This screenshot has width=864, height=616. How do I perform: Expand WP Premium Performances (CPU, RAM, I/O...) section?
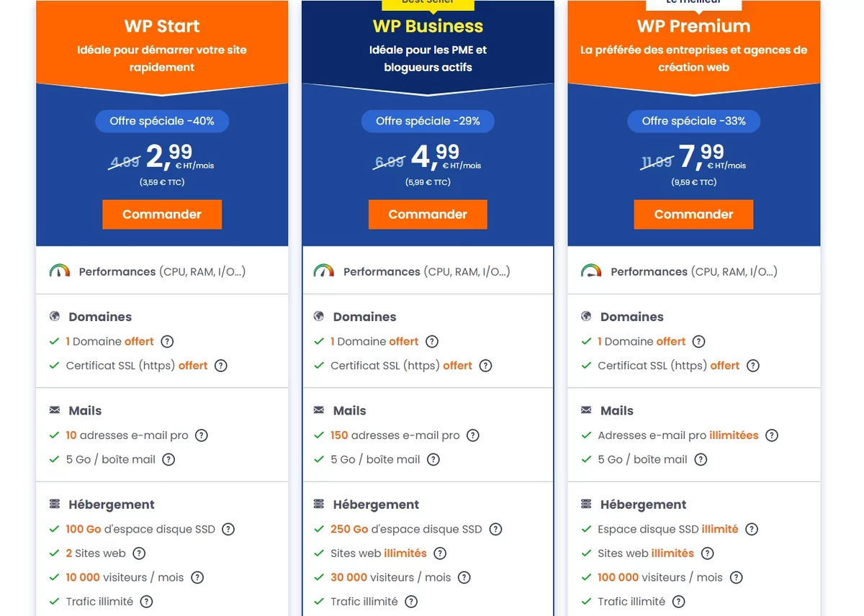694,271
